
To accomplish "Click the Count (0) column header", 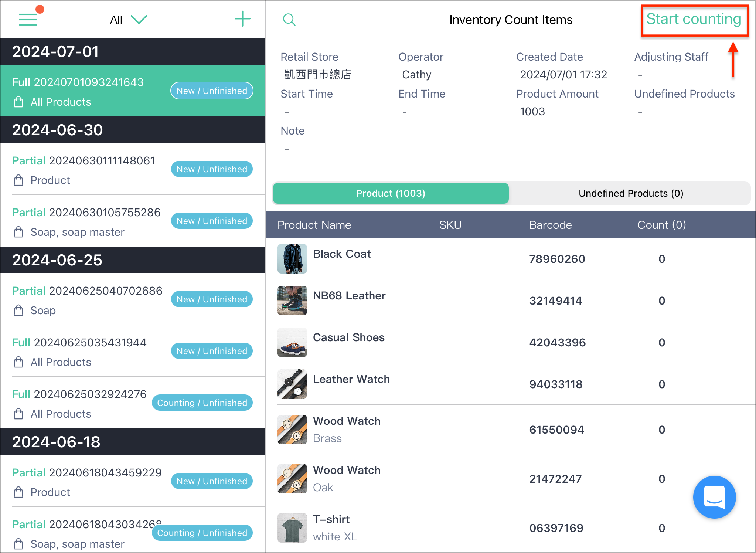I will [661, 225].
